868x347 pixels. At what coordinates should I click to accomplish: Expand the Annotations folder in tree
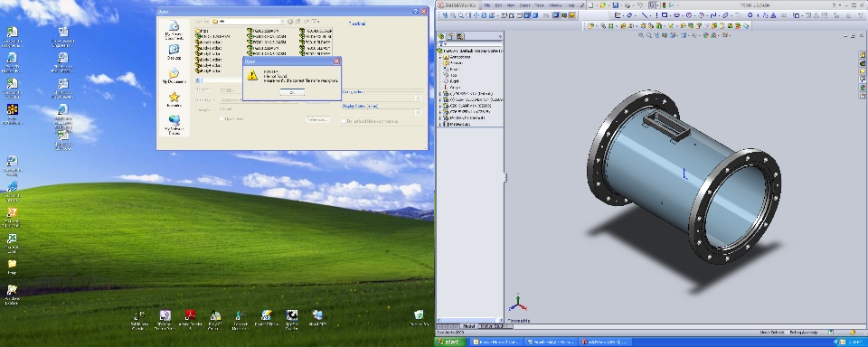point(440,57)
